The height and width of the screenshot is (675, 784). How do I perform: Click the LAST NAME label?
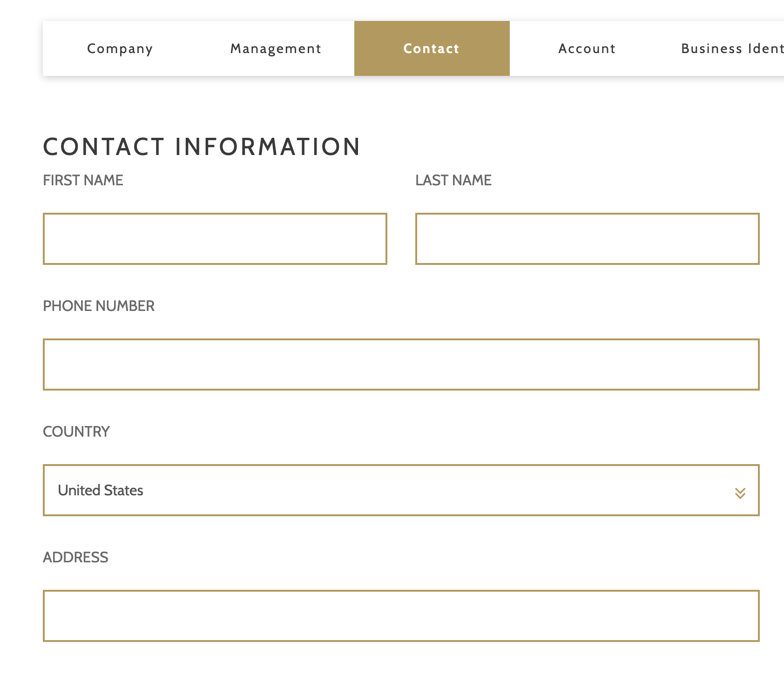tap(453, 180)
